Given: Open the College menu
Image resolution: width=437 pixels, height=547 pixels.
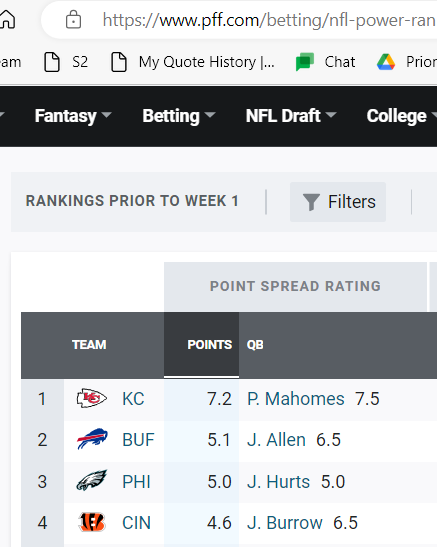Looking at the screenshot, I should click(x=401, y=116).
